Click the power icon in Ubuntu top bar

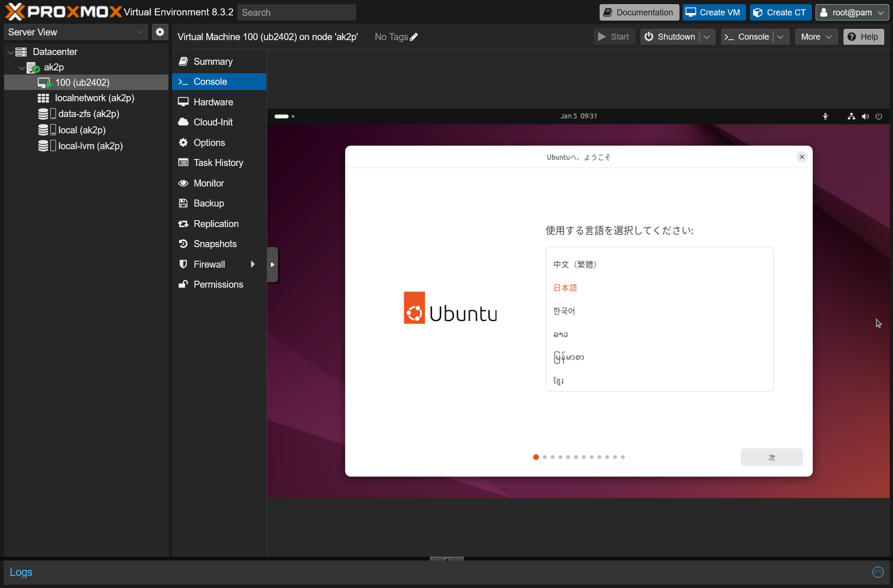(879, 116)
